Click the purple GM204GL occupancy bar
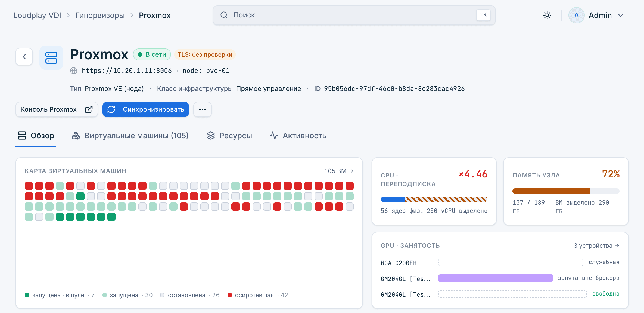 495,278
